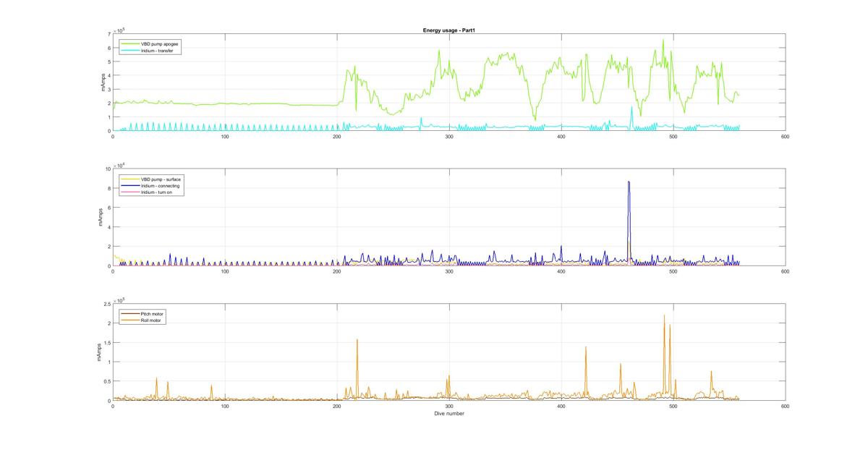Click the '600' x-axis tick on bottom plot
The height and width of the screenshot is (450, 868).
click(x=786, y=407)
